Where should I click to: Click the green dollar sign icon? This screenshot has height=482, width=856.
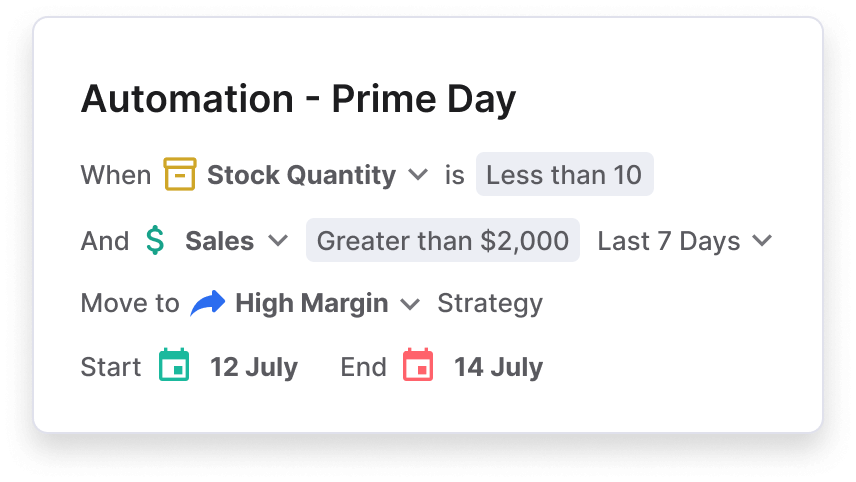point(155,240)
